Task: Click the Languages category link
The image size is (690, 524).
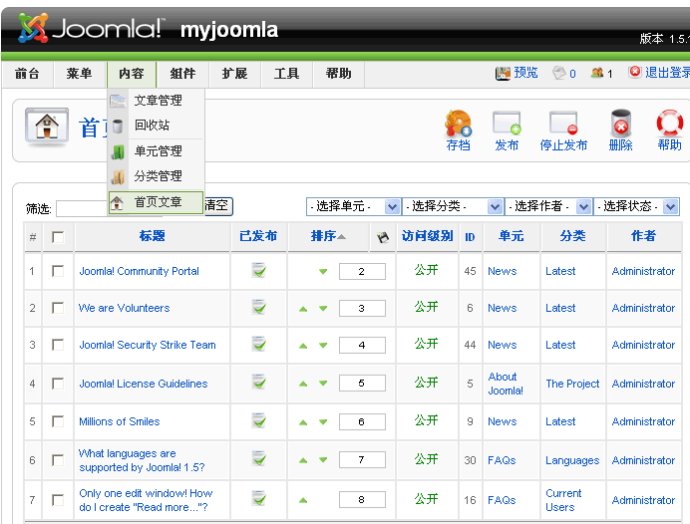Action: point(572,461)
